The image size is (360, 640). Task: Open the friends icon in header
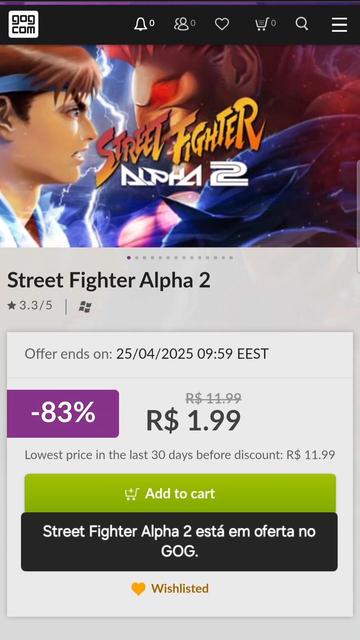coord(181,24)
